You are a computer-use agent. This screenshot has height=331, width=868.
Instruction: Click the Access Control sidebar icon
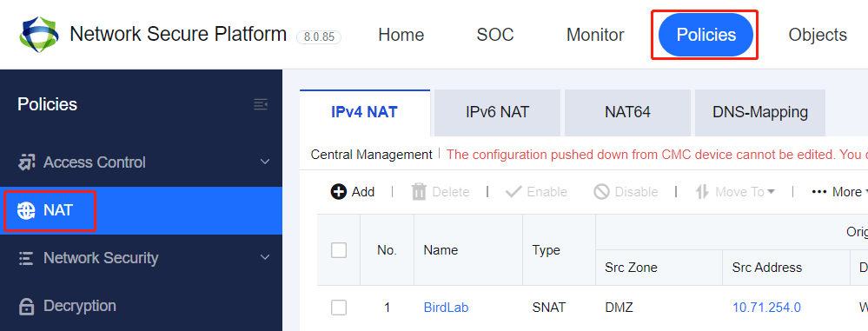coord(27,162)
